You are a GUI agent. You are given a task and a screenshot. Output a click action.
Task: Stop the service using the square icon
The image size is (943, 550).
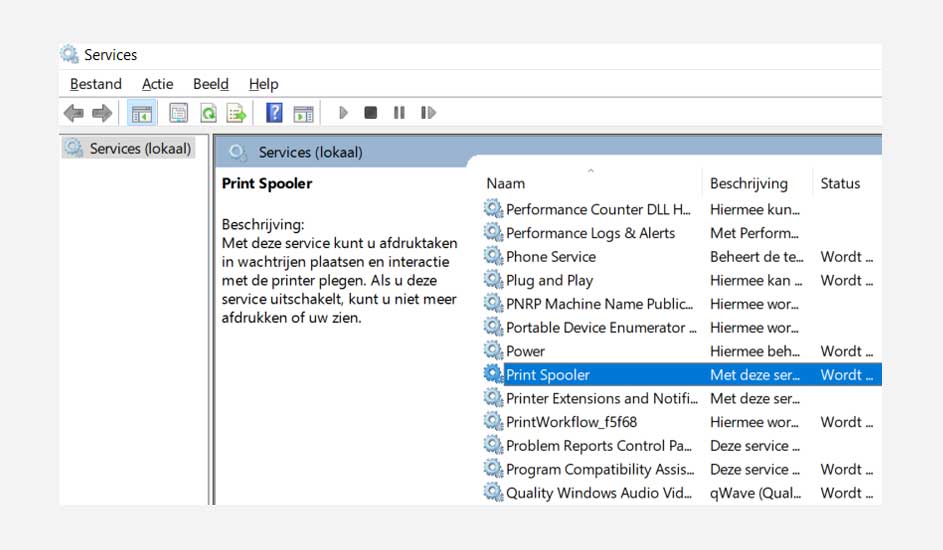coord(370,113)
